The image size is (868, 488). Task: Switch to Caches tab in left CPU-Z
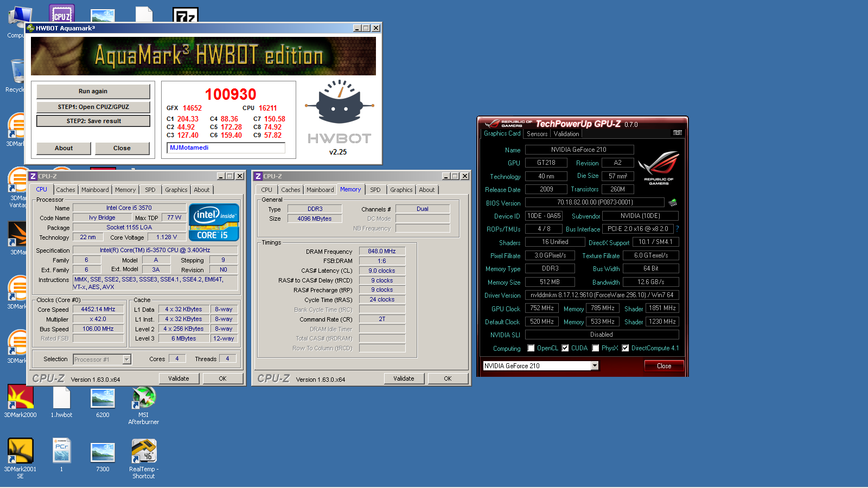click(x=66, y=190)
